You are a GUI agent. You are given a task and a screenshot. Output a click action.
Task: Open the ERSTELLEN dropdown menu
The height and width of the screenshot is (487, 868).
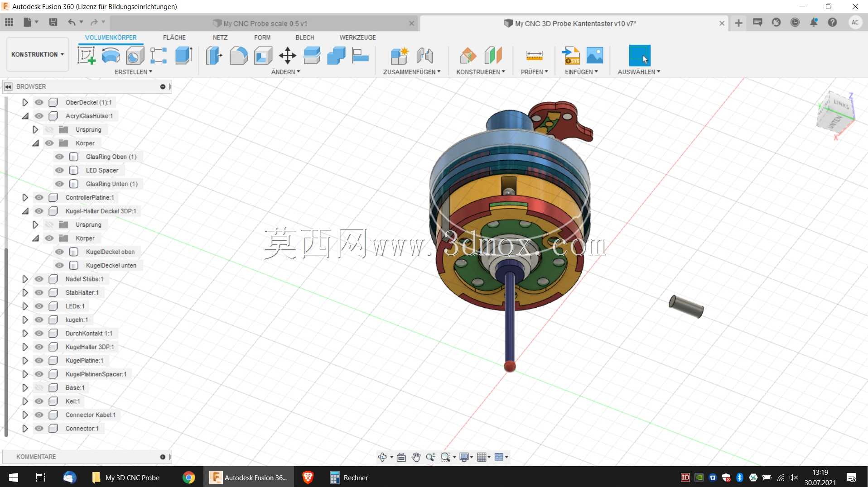click(134, 72)
